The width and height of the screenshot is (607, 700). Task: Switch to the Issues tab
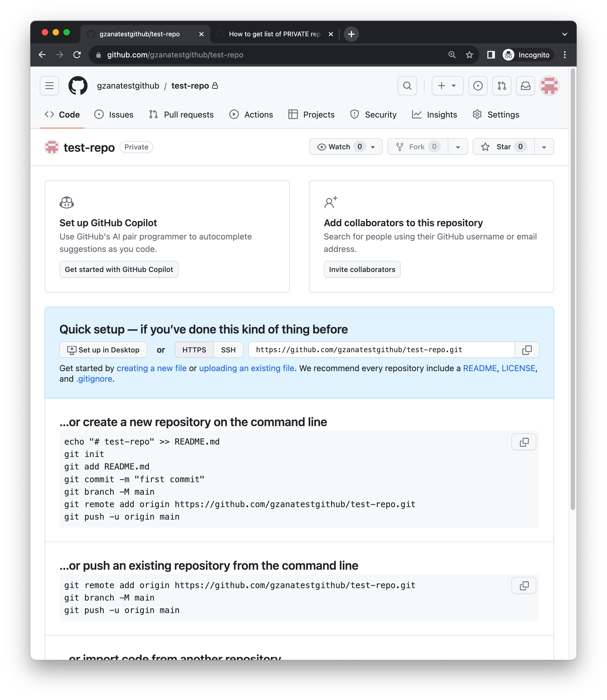tap(114, 115)
